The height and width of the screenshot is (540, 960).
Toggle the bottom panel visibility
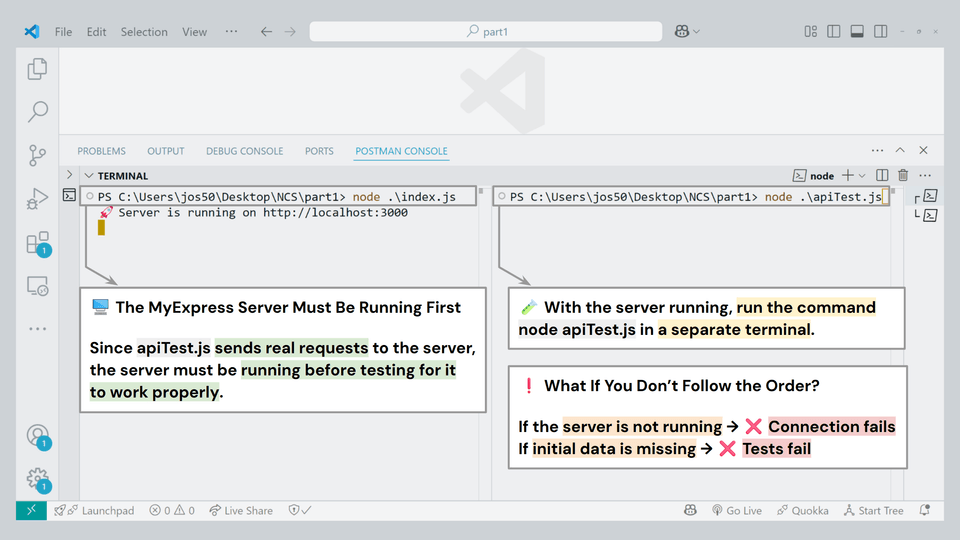[x=857, y=31]
